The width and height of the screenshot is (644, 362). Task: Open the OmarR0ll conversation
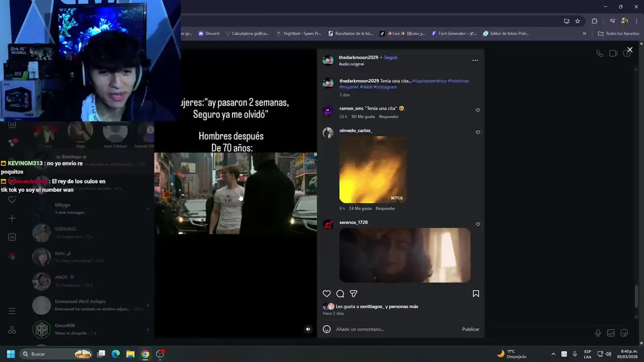91,329
